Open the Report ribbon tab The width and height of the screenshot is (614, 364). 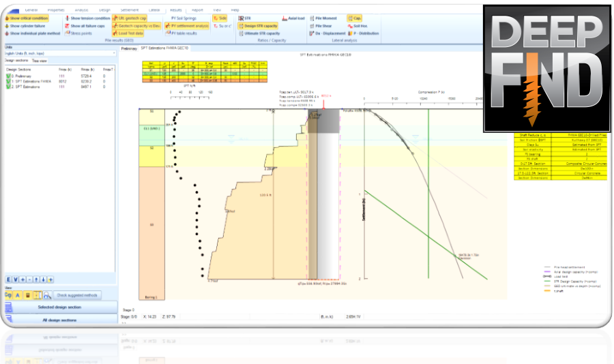point(197,10)
